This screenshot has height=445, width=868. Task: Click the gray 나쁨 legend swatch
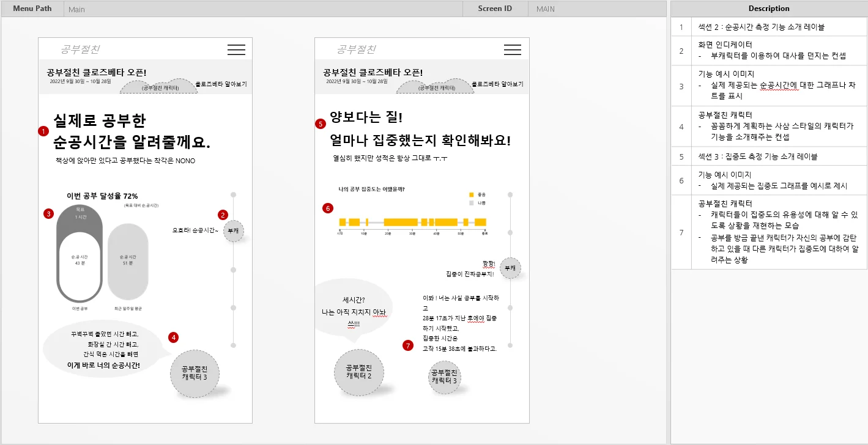click(x=472, y=202)
